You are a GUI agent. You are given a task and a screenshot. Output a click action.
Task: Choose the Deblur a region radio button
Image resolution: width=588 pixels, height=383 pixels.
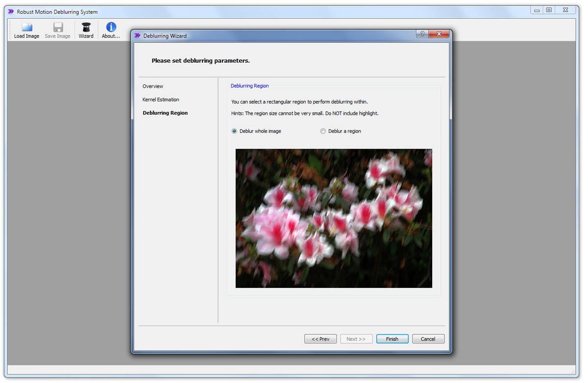point(323,131)
